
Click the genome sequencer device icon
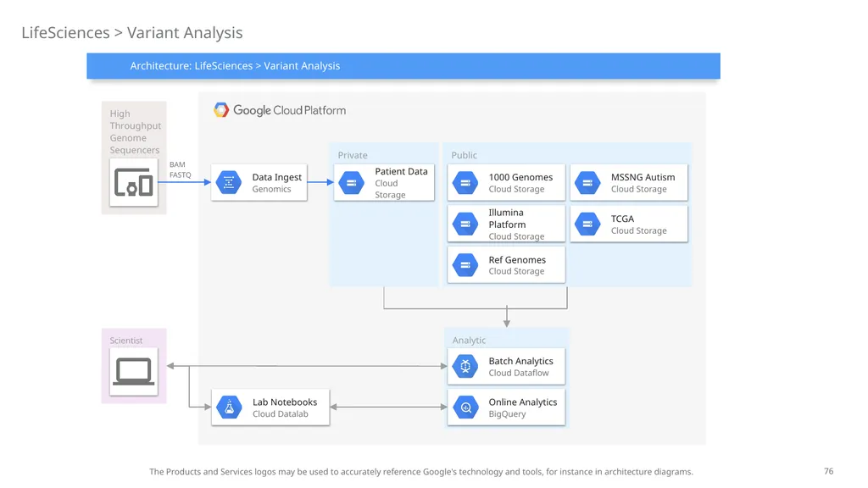(133, 183)
